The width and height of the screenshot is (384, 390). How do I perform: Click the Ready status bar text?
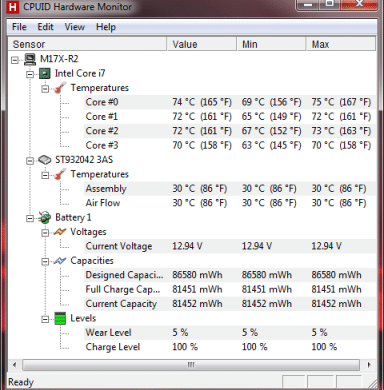click(x=21, y=382)
